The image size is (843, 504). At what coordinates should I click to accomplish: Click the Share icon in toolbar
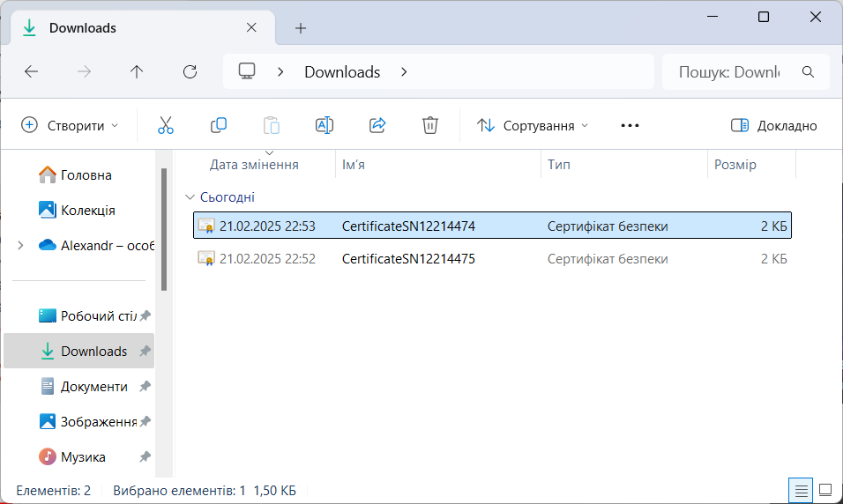377,125
